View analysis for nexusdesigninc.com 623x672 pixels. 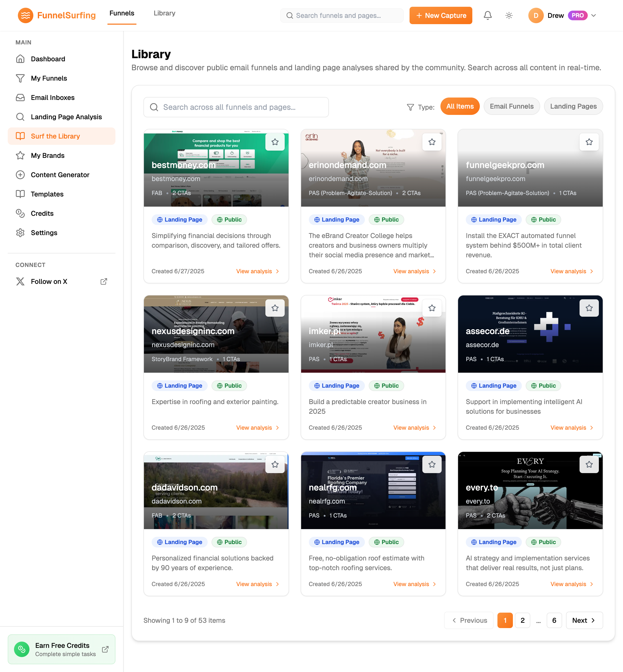pos(257,427)
